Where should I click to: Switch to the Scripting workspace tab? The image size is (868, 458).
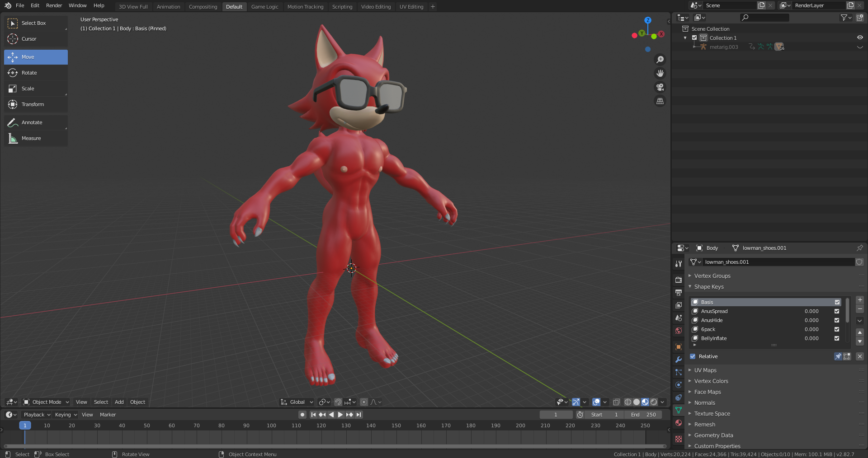click(x=342, y=7)
